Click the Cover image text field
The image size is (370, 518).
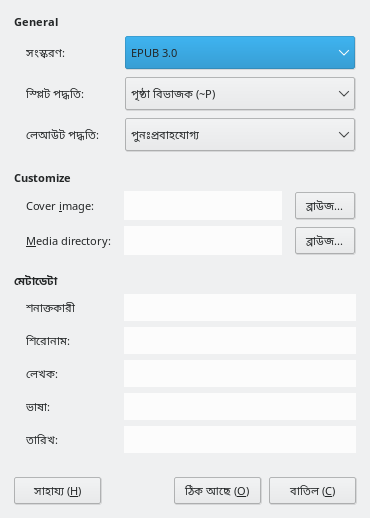point(203,206)
